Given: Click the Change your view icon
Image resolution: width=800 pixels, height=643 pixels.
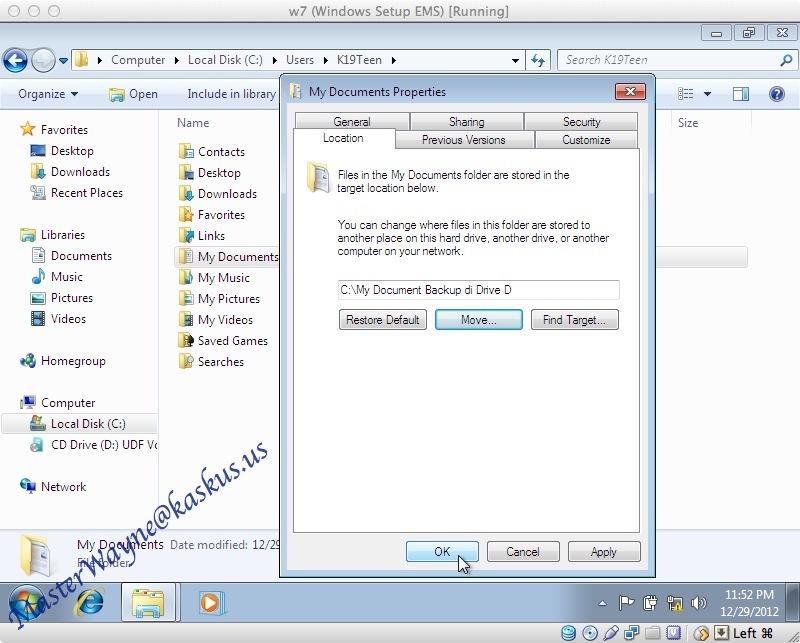Looking at the screenshot, I should (685, 93).
